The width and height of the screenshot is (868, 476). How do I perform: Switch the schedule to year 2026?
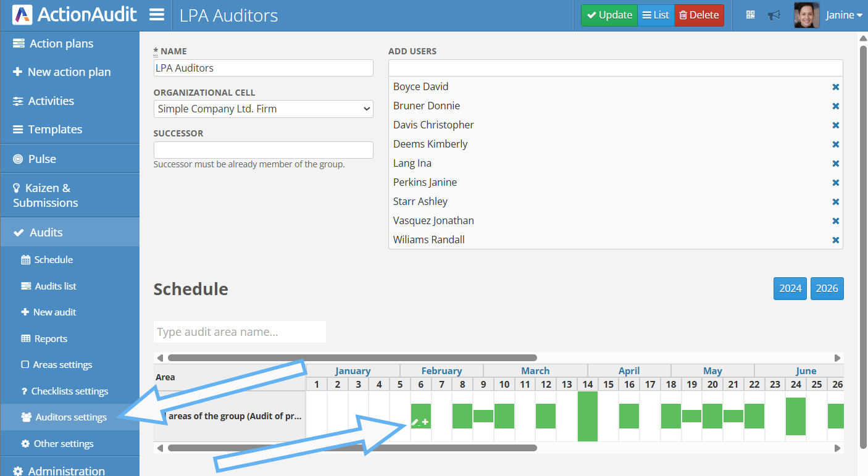827,288
